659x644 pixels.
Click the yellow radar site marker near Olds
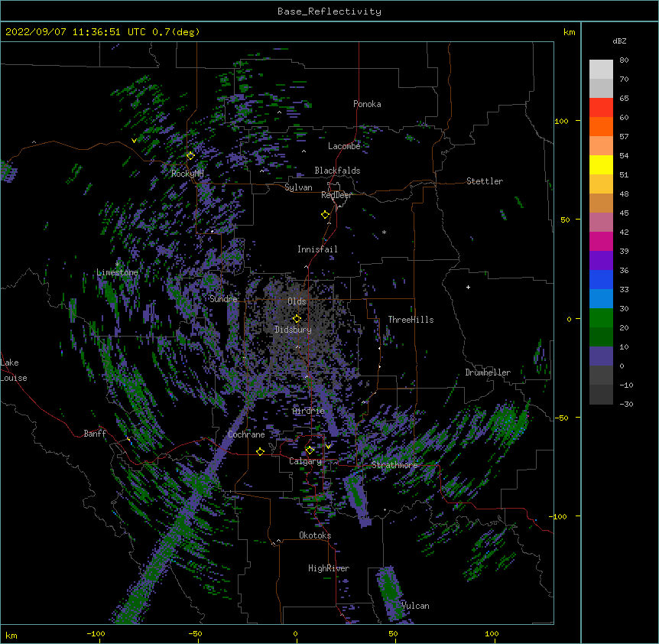[x=297, y=318]
